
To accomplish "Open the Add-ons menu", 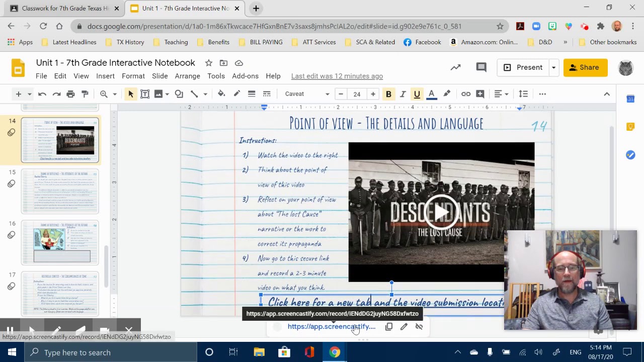I will click(x=245, y=76).
